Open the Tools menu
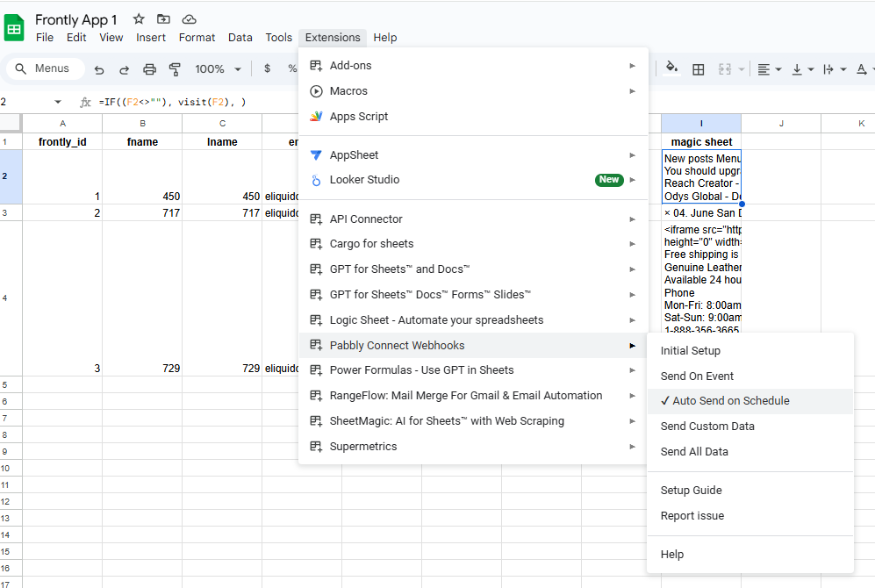The image size is (875, 588). pos(278,38)
